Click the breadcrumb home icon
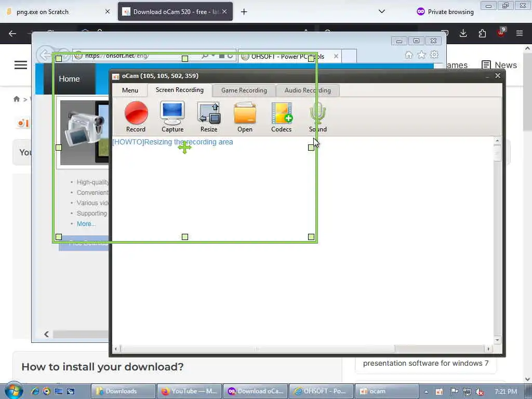532x399 pixels. (x=16, y=99)
